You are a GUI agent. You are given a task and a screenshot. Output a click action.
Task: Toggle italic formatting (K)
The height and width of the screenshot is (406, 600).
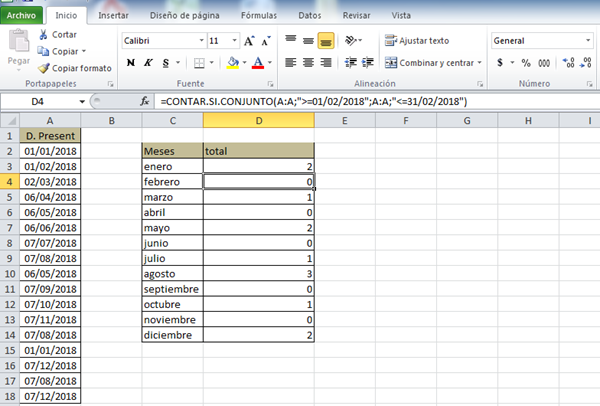(148, 62)
